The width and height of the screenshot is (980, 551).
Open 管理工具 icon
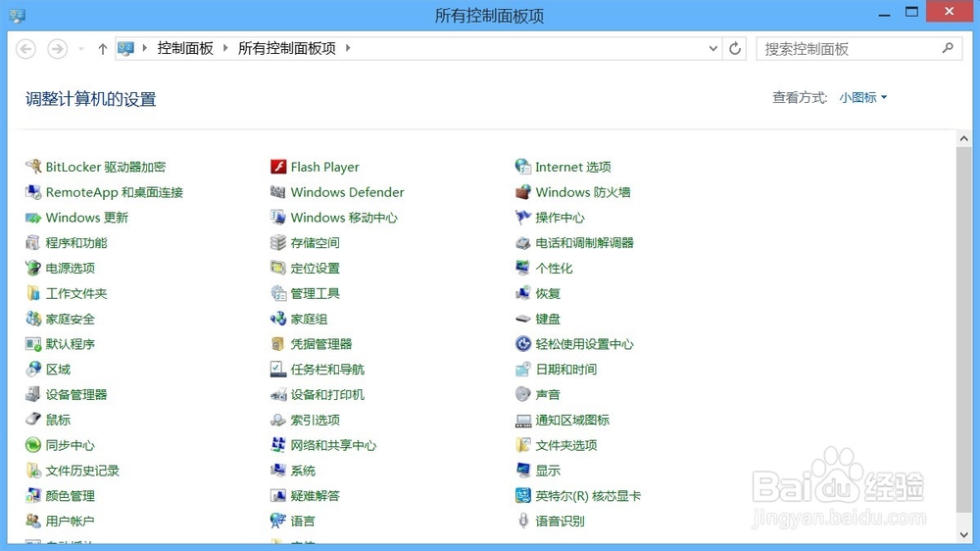pos(278,293)
